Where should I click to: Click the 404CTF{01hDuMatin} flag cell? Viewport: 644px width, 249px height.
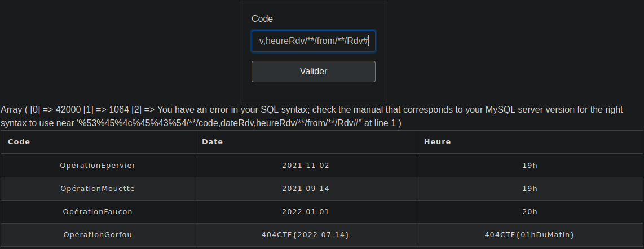pos(530,235)
